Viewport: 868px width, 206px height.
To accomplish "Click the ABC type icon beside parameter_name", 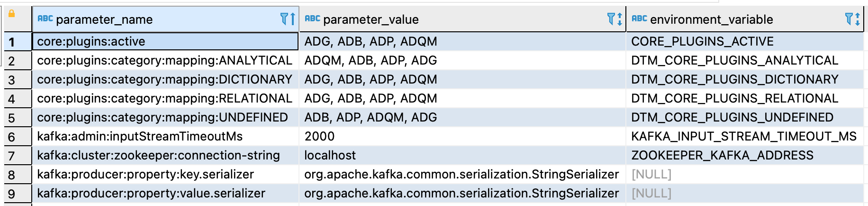I will click(45, 19).
